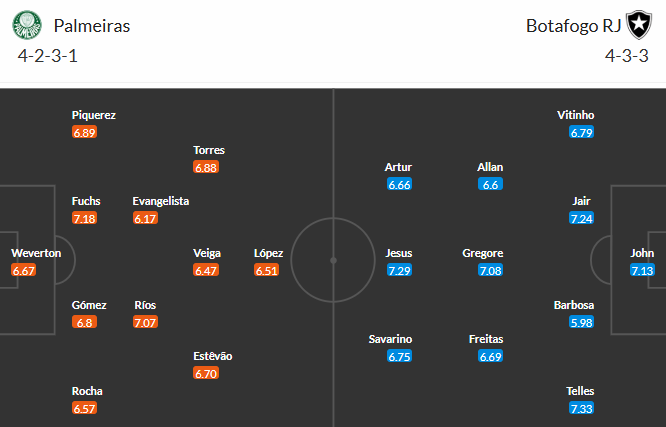666x427 pixels.
Task: Select player Evangelista
Action: 160,201
